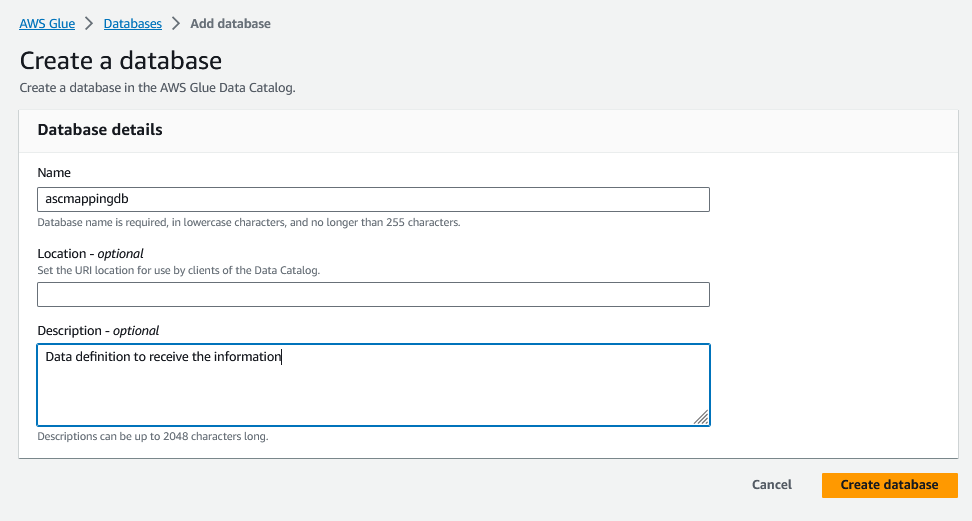Image resolution: width=972 pixels, height=521 pixels.
Task: Click the URI location hint text
Action: [178, 271]
